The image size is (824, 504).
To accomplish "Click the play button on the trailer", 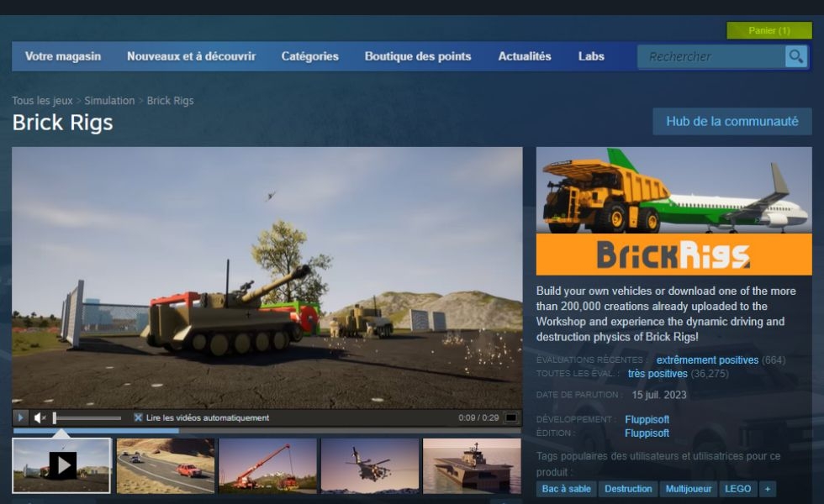I will click(x=18, y=417).
